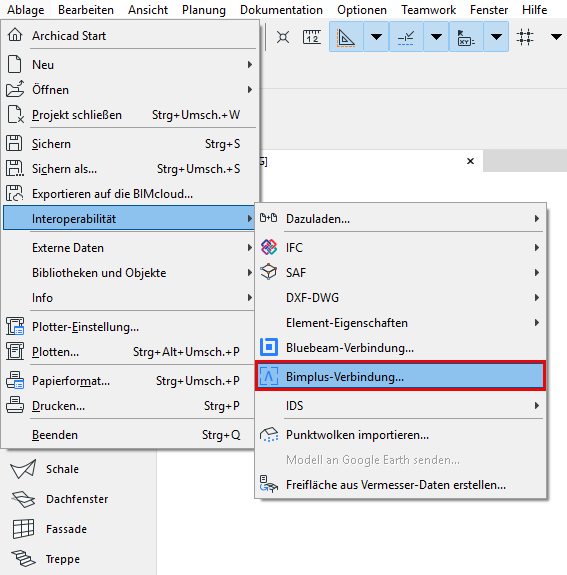This screenshot has width=567, height=575.
Task: Open the Hilfe menu
Action: coord(534,10)
